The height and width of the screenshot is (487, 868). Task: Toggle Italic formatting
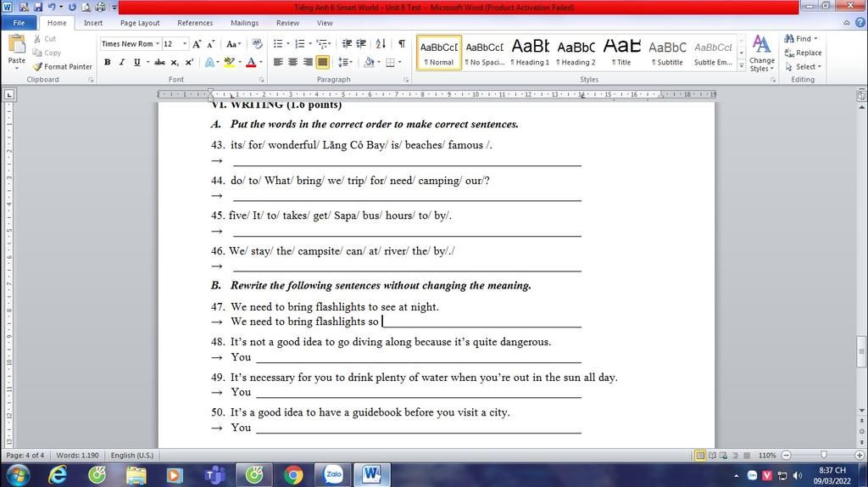[122, 62]
